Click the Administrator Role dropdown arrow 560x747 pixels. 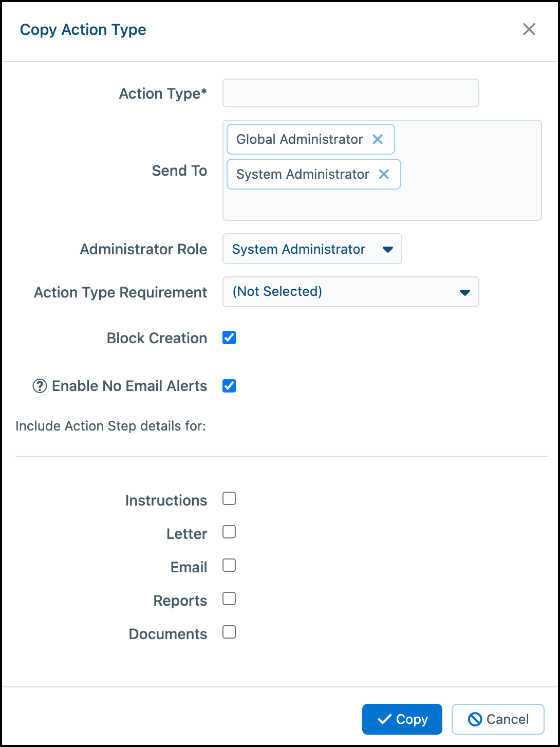(388, 250)
